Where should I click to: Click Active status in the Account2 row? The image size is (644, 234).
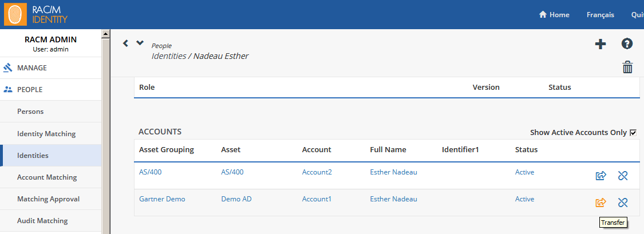524,172
